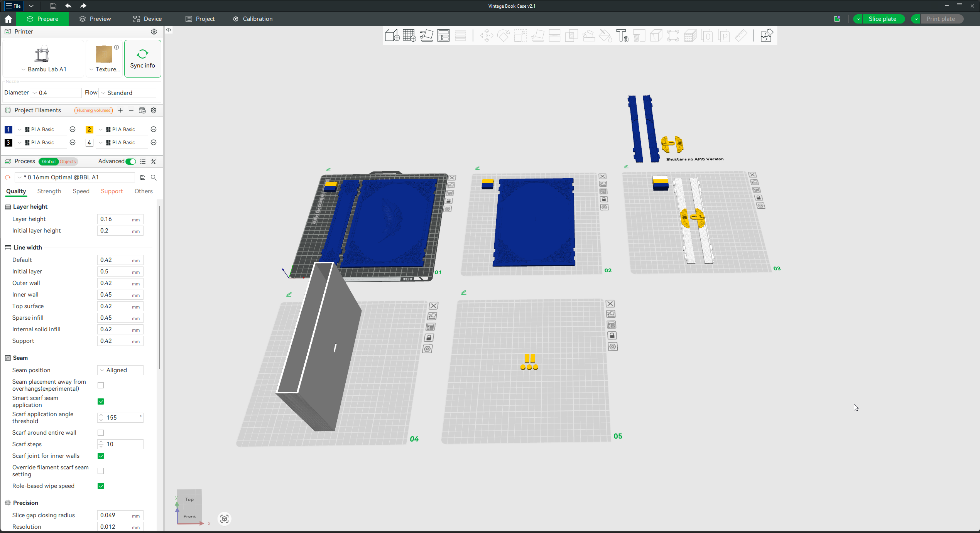
Task: Toggle the Advanced mode switch
Action: (131, 162)
